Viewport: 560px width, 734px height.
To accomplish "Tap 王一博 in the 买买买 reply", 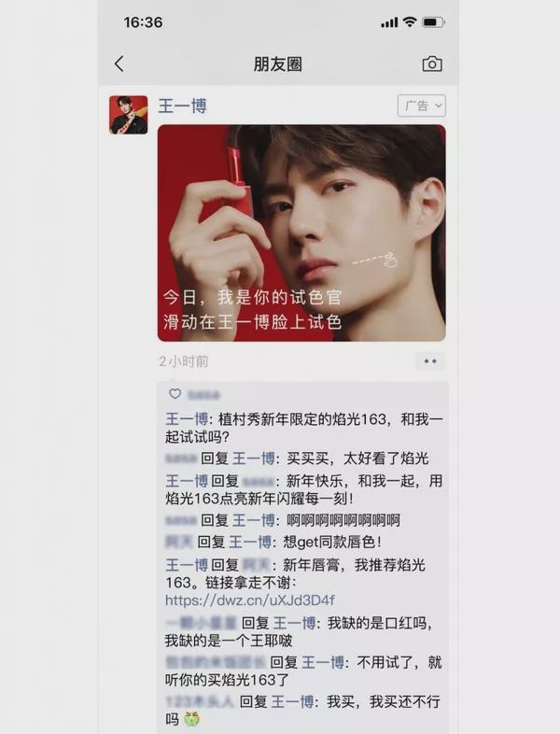I will click(x=254, y=458).
